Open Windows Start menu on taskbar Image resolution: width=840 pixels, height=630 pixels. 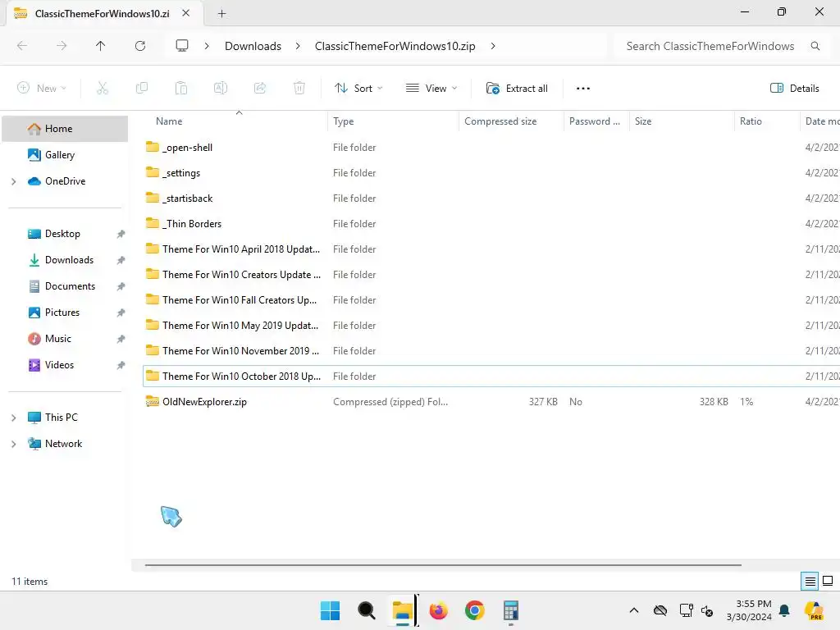tap(330, 610)
